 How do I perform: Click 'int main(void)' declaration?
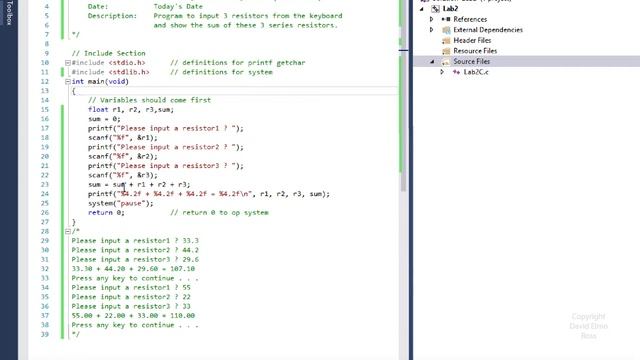click(x=100, y=82)
